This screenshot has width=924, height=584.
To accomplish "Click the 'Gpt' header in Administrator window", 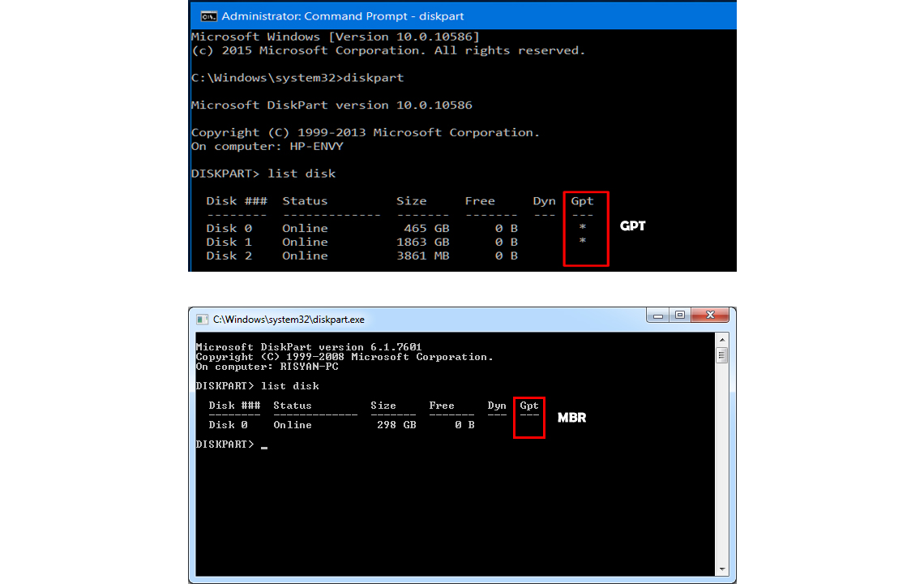I will coord(582,201).
